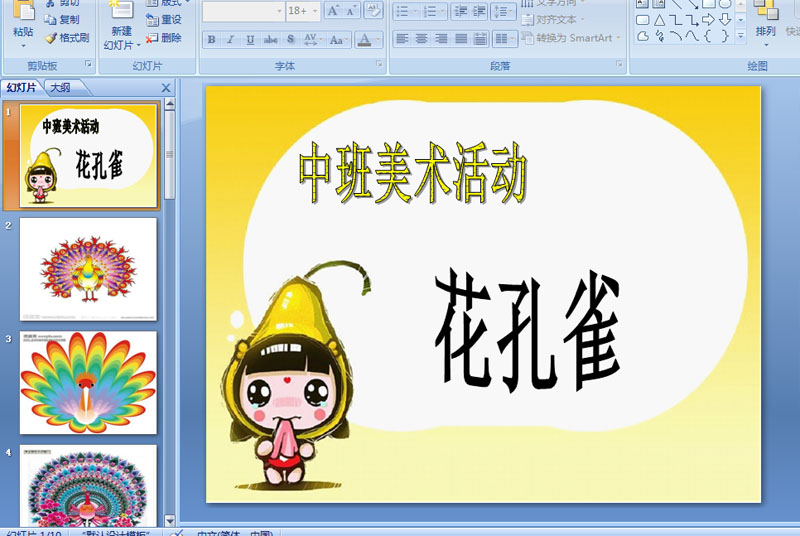
Task: Click the clear formatting icon
Action: pyautogui.click(x=373, y=11)
